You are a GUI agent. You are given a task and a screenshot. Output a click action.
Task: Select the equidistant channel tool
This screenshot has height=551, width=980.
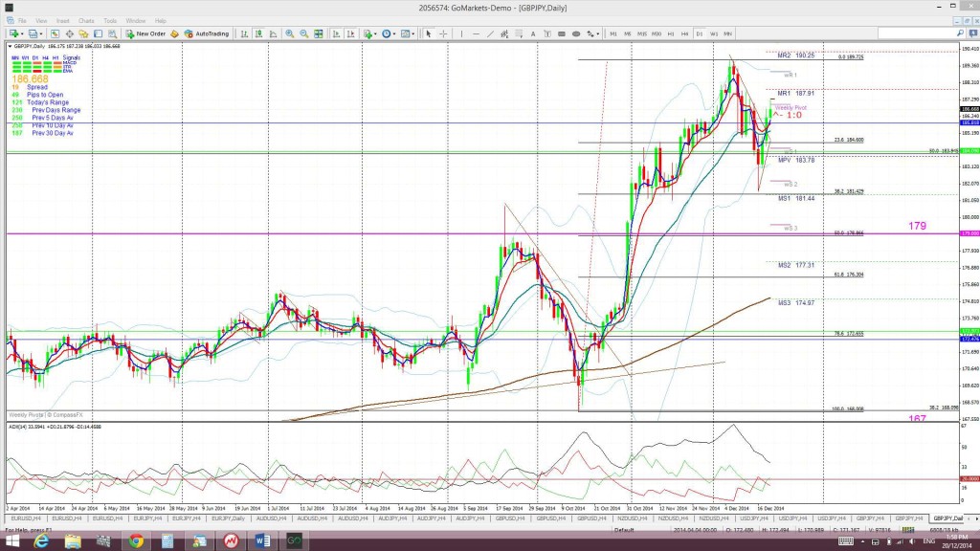click(504, 33)
